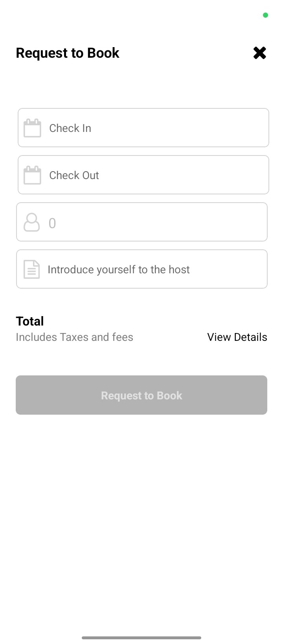
Task: Click the 0 guests placeholder number
Action: (x=52, y=223)
